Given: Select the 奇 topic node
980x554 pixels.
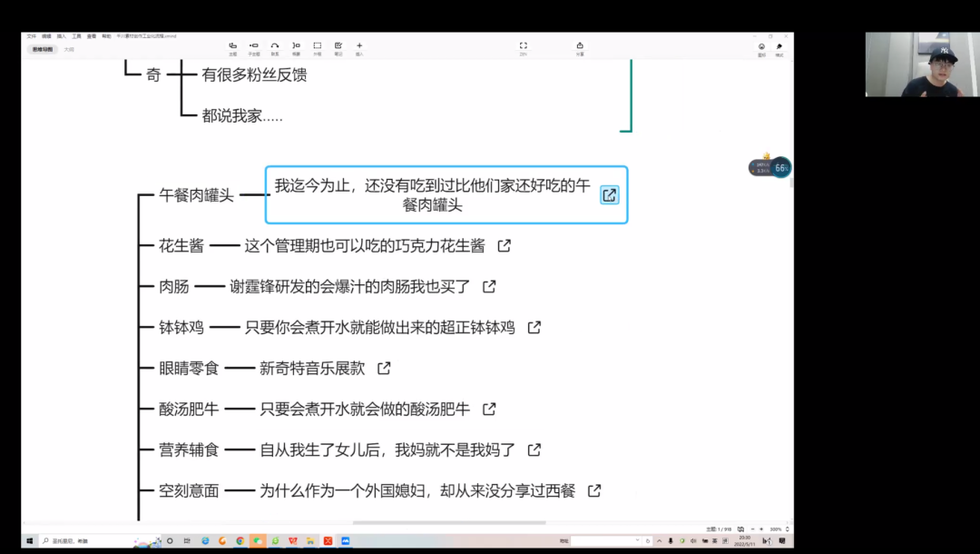Looking at the screenshot, I should tap(153, 75).
